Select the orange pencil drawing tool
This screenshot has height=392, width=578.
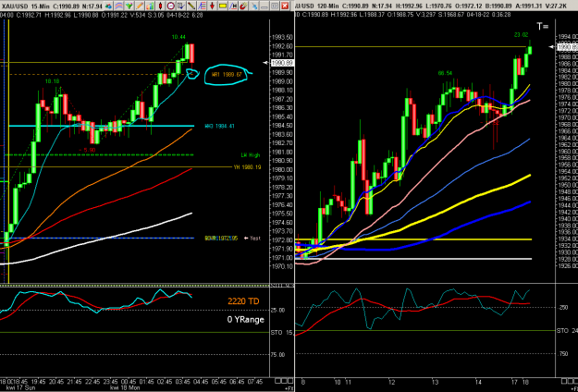[140, 6]
